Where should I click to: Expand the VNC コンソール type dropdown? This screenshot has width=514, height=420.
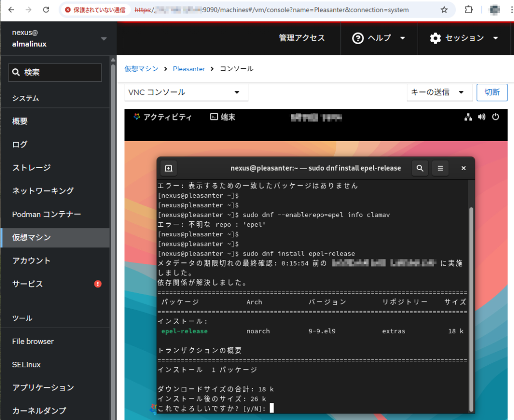pyautogui.click(x=186, y=92)
